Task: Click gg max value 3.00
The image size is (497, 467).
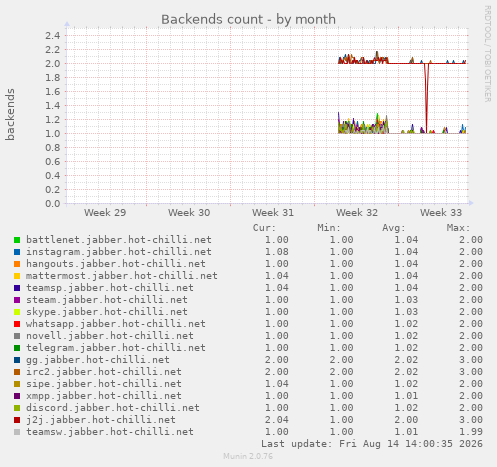Action: click(x=471, y=360)
